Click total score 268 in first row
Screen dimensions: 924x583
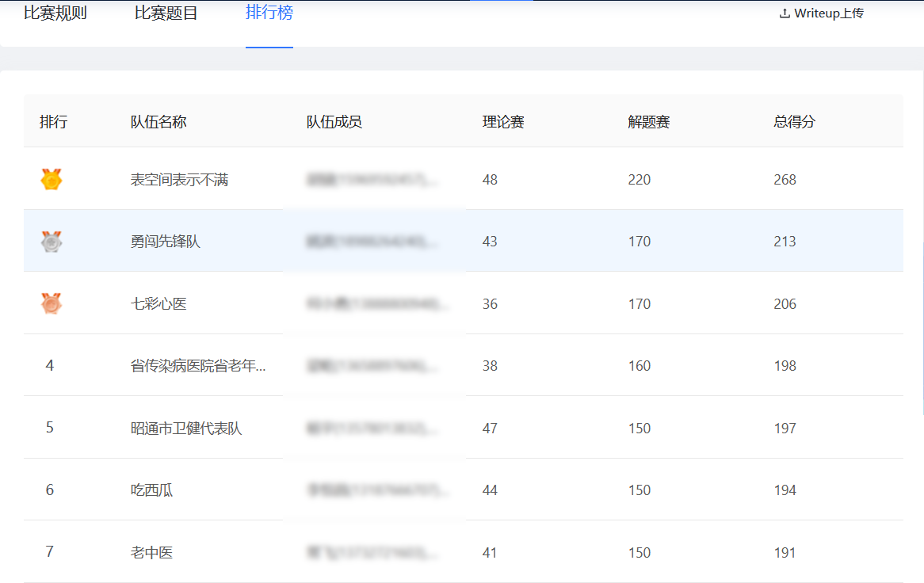(785, 180)
